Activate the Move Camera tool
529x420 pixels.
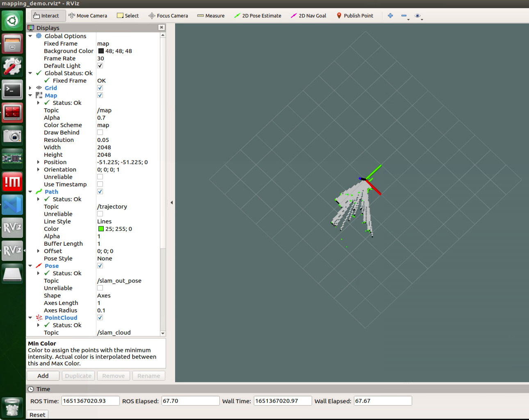88,15
